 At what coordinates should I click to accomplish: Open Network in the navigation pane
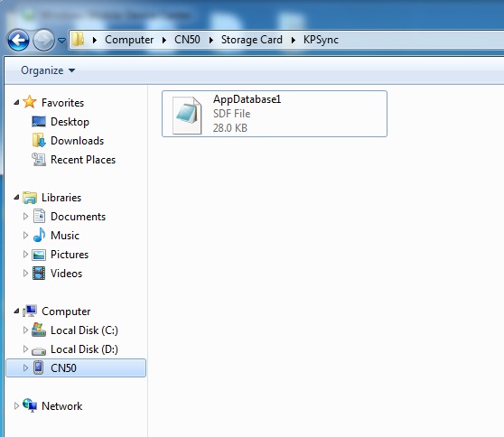62,406
